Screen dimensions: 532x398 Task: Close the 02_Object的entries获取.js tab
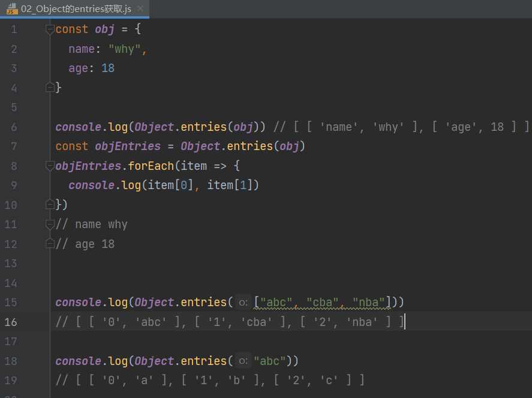coord(140,8)
